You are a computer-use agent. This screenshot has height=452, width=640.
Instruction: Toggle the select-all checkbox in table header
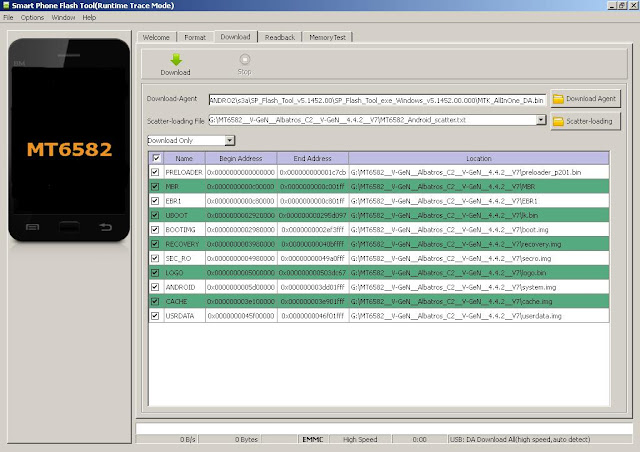click(x=156, y=158)
